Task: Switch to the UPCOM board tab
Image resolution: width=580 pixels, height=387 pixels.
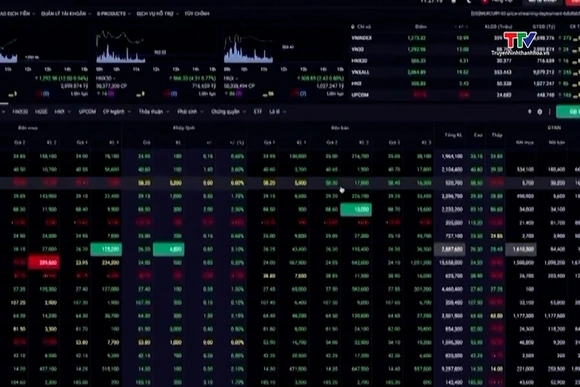Action: (x=87, y=112)
